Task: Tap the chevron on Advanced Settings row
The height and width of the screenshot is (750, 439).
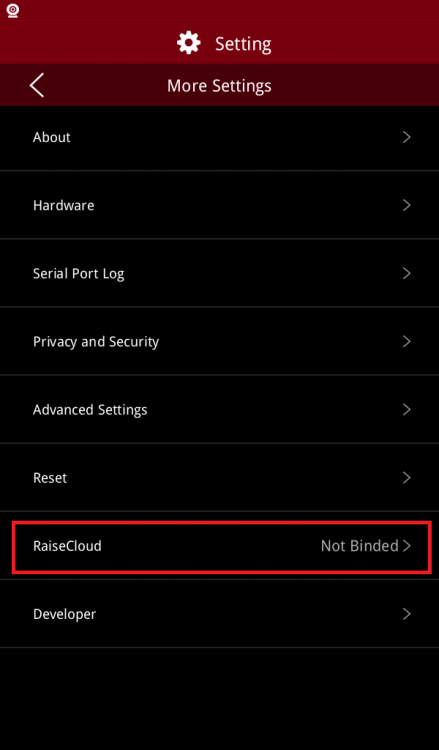Action: (407, 409)
